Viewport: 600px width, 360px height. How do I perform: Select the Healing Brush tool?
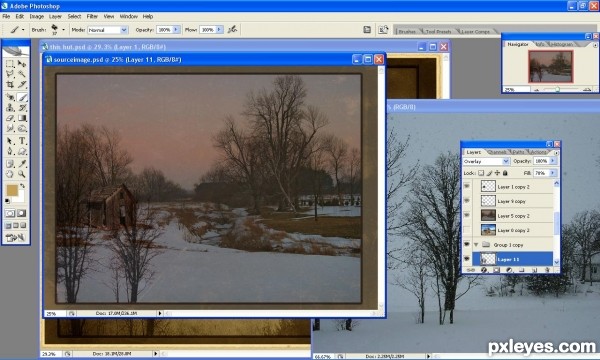[10, 97]
